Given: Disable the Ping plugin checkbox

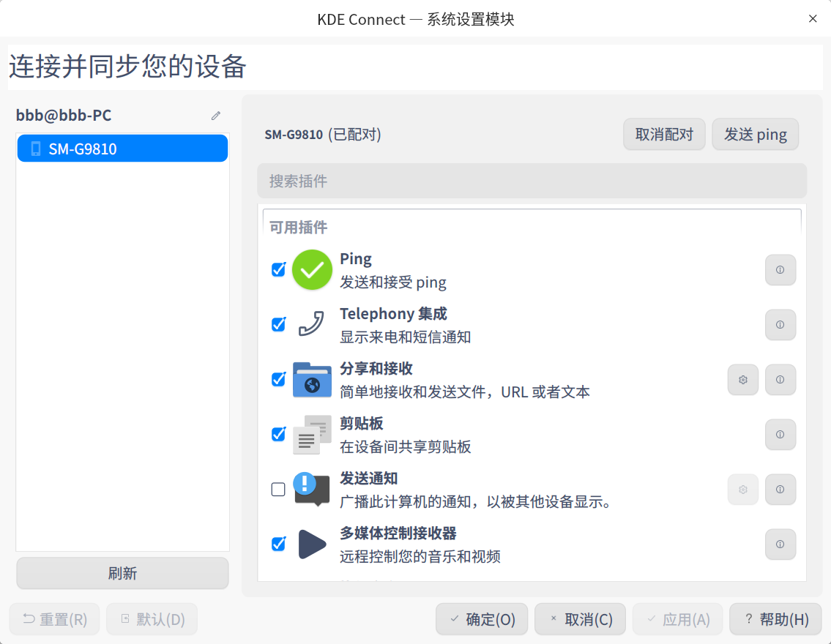Looking at the screenshot, I should [278, 270].
